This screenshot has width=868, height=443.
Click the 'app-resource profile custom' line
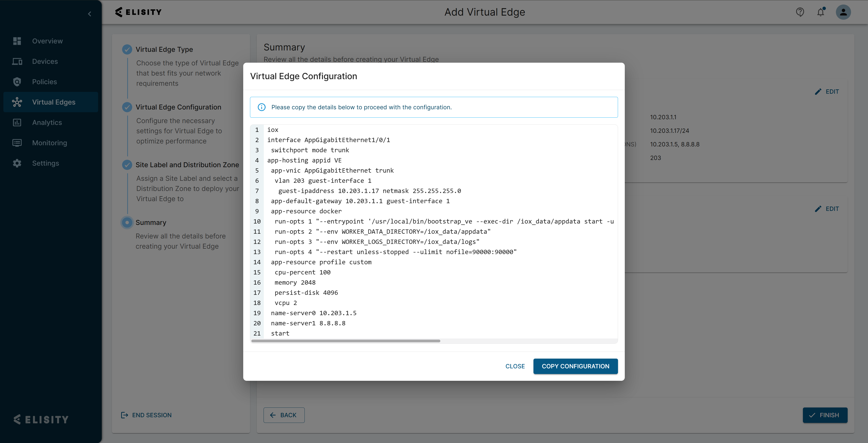point(321,262)
